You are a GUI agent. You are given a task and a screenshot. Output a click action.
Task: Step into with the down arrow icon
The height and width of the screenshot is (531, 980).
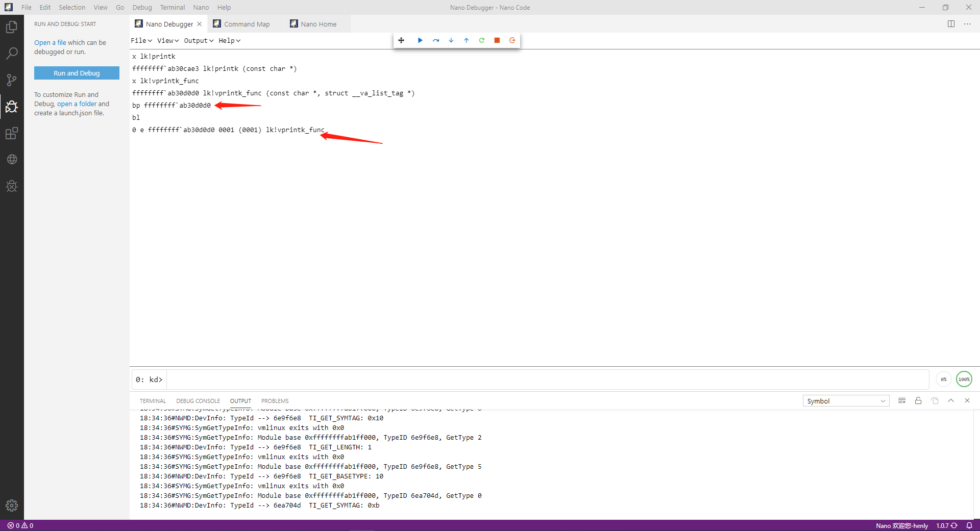[x=451, y=40]
